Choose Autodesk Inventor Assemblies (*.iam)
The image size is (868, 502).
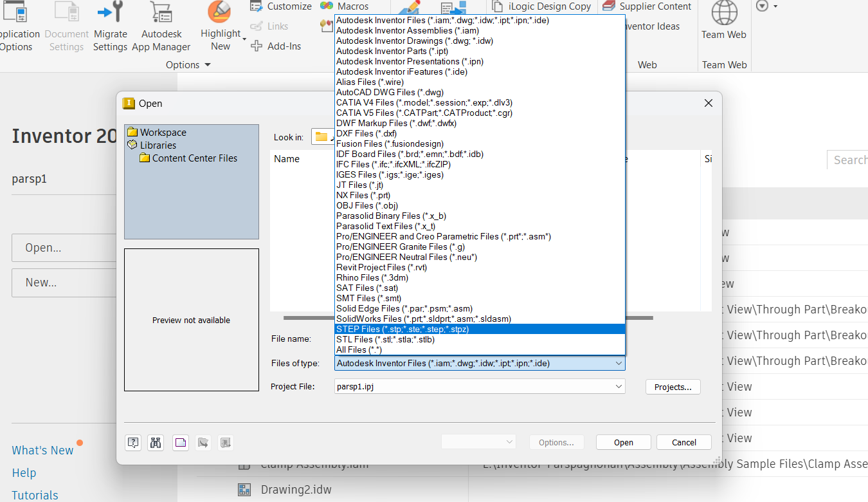point(480,30)
